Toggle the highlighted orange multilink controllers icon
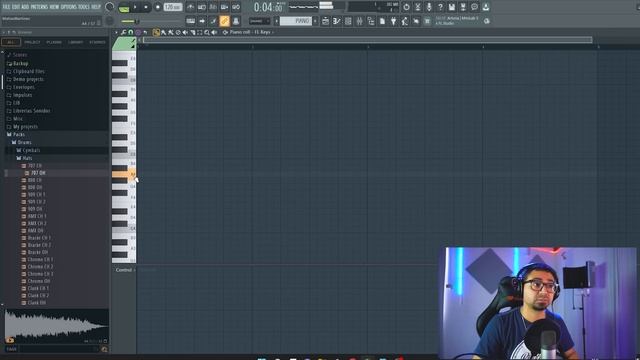640x360 pixels. coord(224,21)
